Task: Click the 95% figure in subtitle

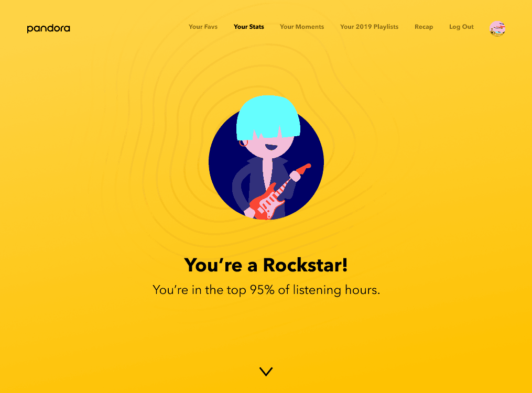Action: [x=262, y=290]
